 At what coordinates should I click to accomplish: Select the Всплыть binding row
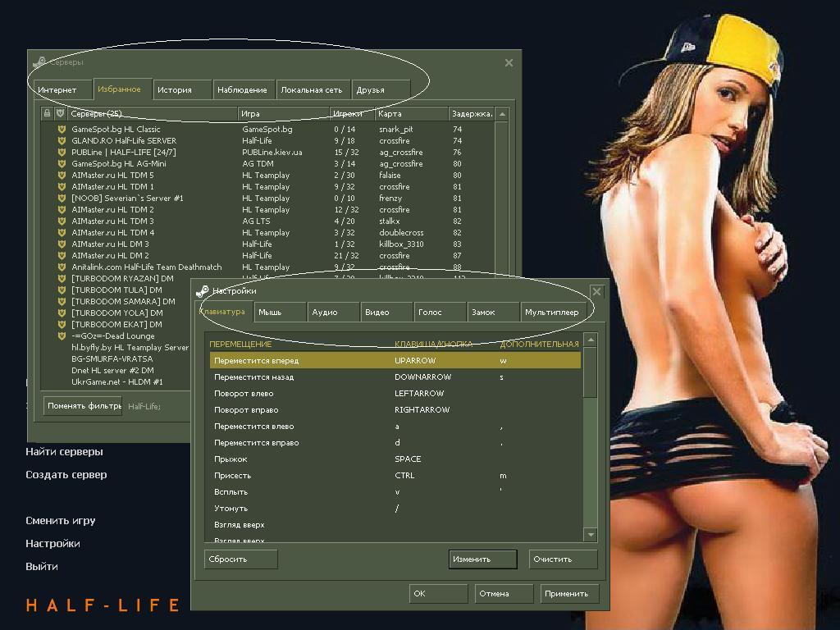coord(395,492)
